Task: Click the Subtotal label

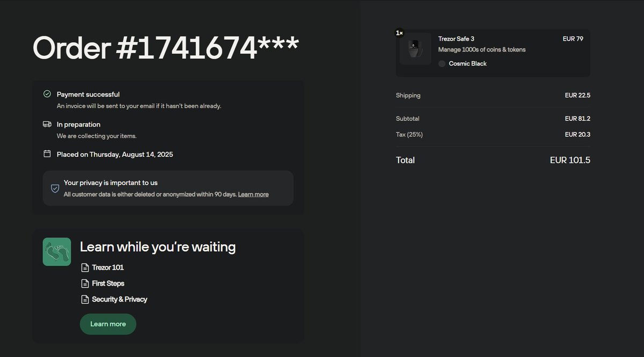Action: [408, 119]
